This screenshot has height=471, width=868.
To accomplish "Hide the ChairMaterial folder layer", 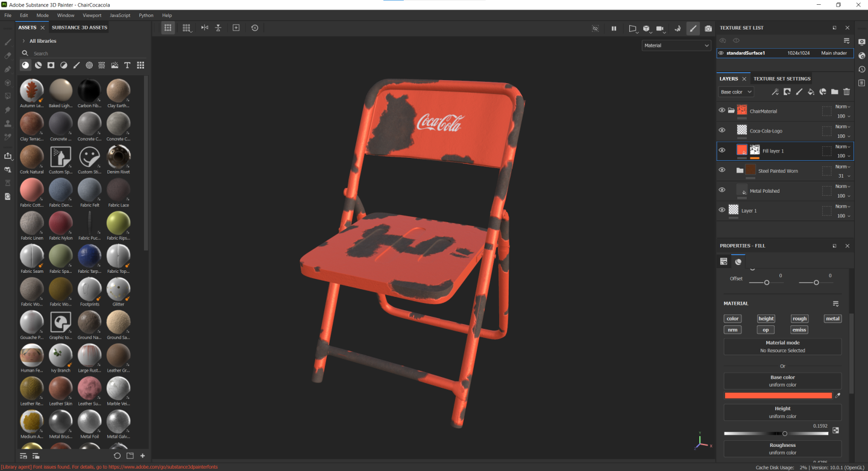I will click(x=722, y=110).
